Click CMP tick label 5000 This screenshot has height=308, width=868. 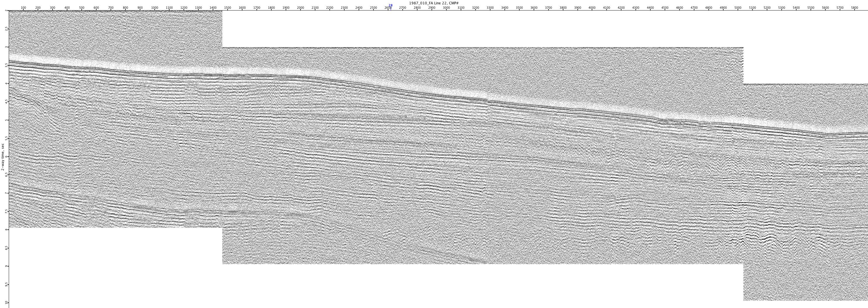click(x=738, y=8)
